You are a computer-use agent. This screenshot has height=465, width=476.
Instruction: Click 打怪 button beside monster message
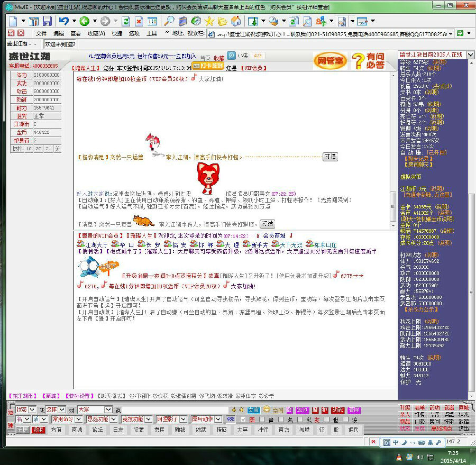click(330, 157)
